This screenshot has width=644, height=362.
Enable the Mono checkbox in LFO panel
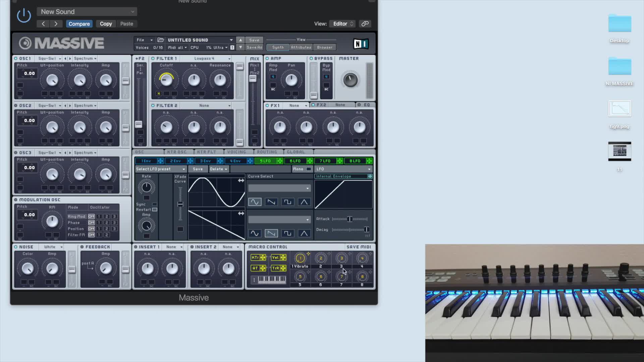pos(309,169)
